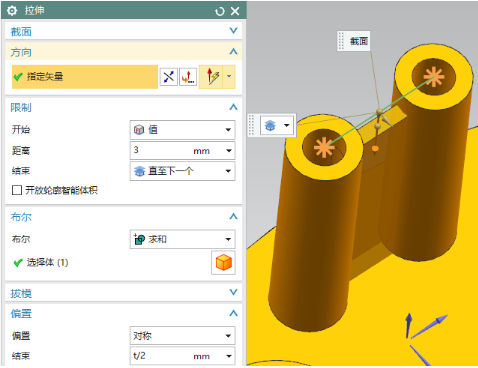
Task: Select the 指定矢量 field
Action: [x=85, y=77]
